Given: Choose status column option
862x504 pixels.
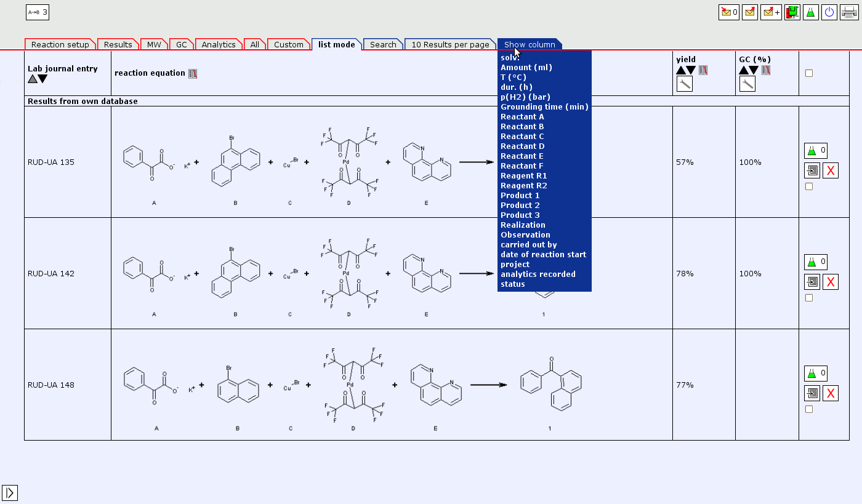Looking at the screenshot, I should point(513,284).
